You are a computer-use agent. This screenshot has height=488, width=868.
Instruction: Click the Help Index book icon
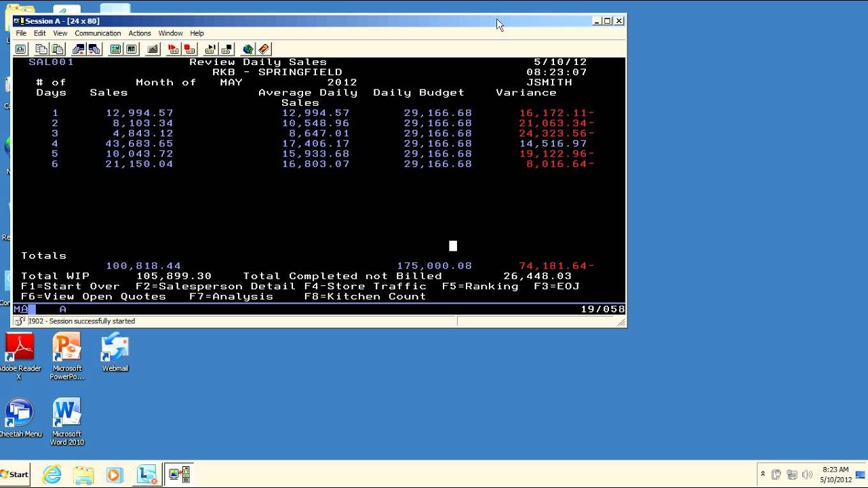[264, 49]
